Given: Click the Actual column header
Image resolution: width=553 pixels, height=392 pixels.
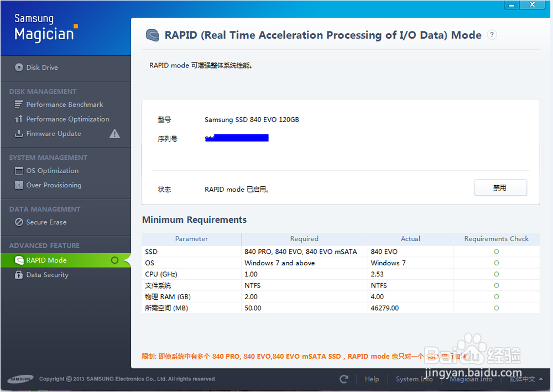Looking at the screenshot, I should coord(410,239).
